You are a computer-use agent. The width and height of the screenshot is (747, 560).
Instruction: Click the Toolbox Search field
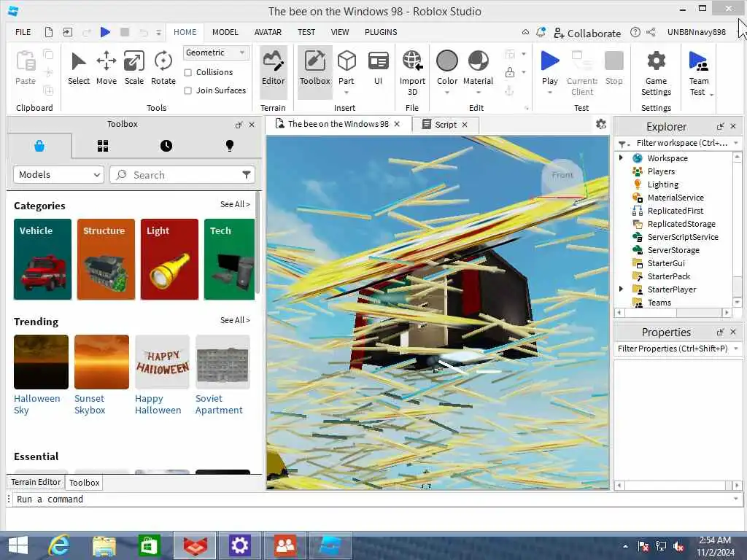click(x=182, y=175)
